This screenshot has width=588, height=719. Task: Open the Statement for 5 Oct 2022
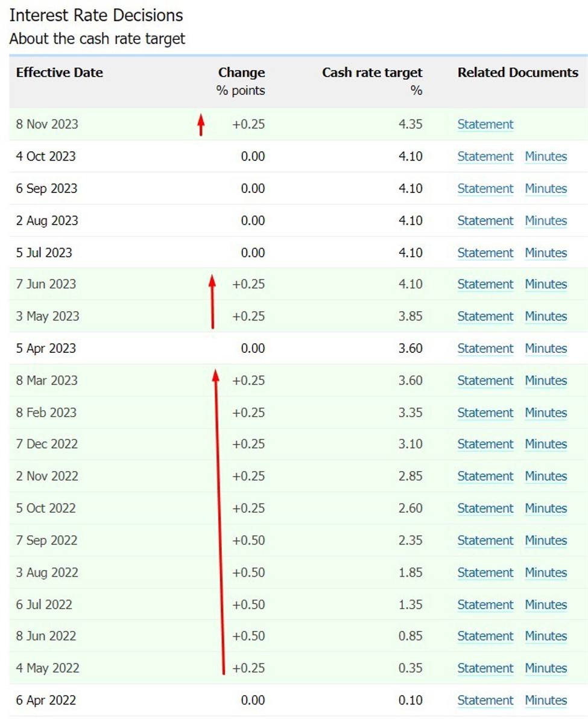(x=485, y=508)
